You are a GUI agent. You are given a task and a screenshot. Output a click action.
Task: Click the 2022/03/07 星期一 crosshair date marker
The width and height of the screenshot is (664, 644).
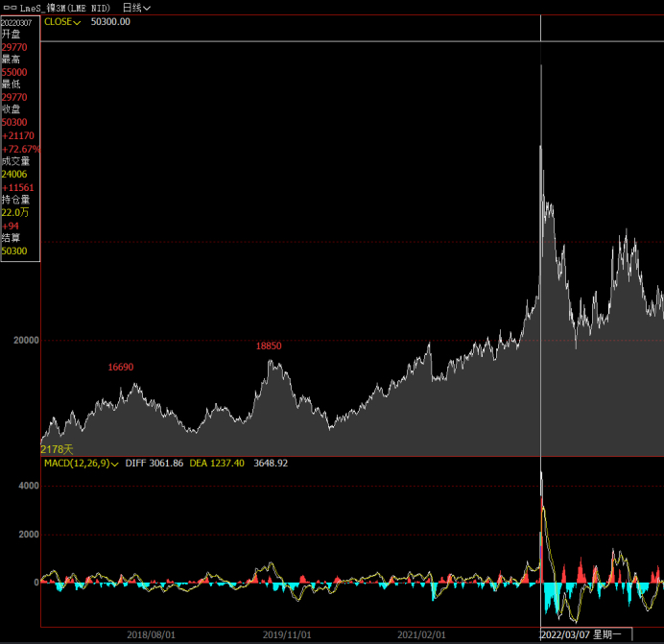(581, 634)
